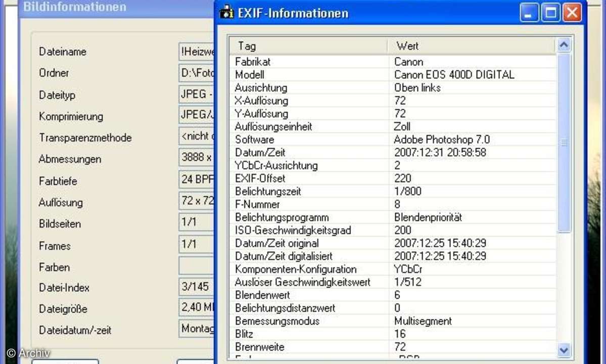Close the EXIF-Informationen dialog

[572, 13]
